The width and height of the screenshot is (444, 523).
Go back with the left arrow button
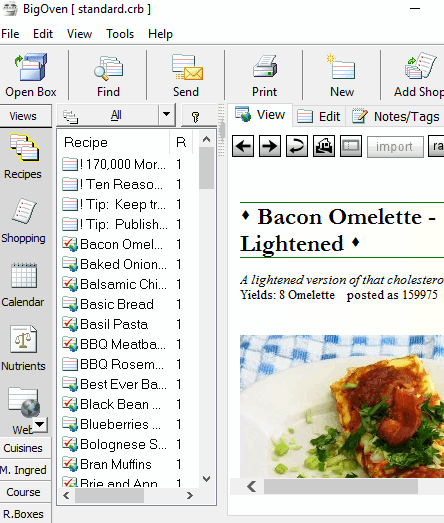pos(243,146)
